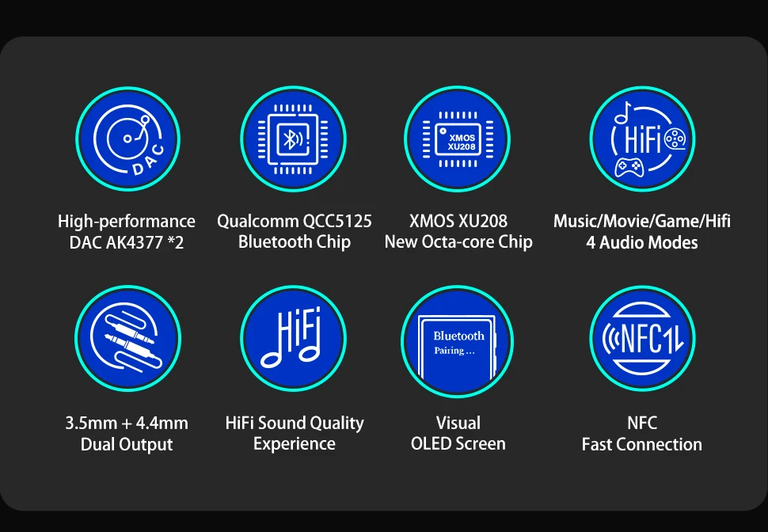
Task: Click 'Music/Movie/Game/Hifi 4 Audio Modes' text
Action: 642,232
